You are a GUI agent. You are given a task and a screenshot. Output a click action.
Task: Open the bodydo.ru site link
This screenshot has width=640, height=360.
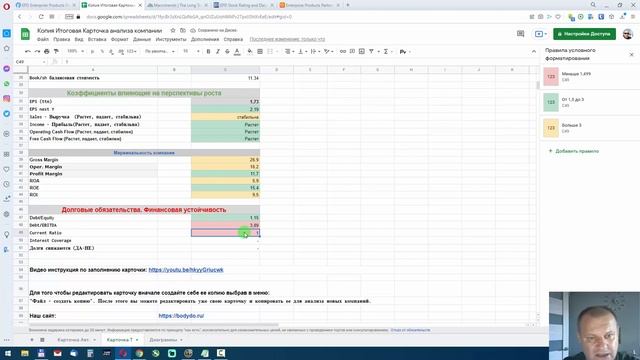181,316
